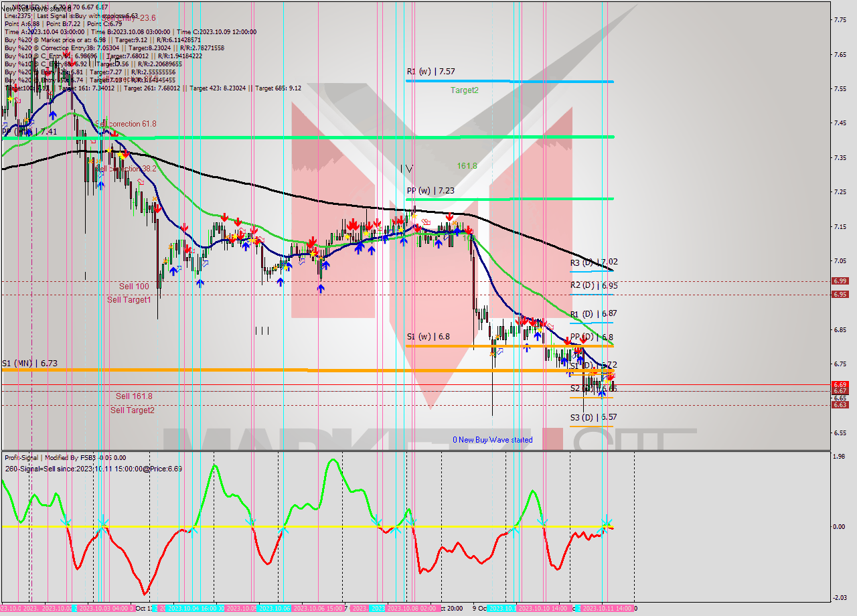Click the 6.55 value on price scale
Viewport: 857px width, 616px height.
pos(842,433)
